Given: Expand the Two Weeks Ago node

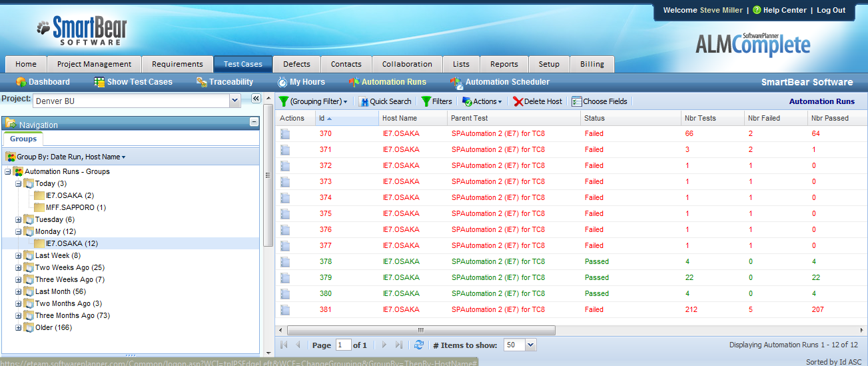Looking at the screenshot, I should tap(19, 267).
